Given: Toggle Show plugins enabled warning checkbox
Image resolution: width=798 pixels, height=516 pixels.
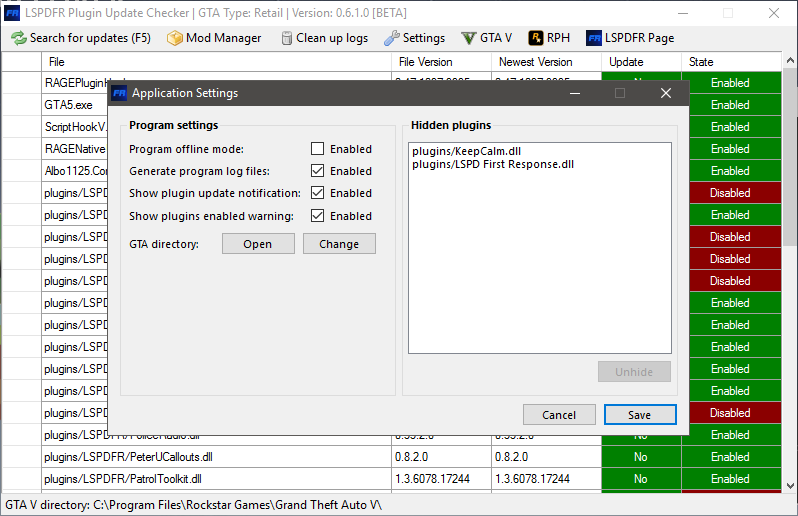Looking at the screenshot, I should tap(318, 216).
